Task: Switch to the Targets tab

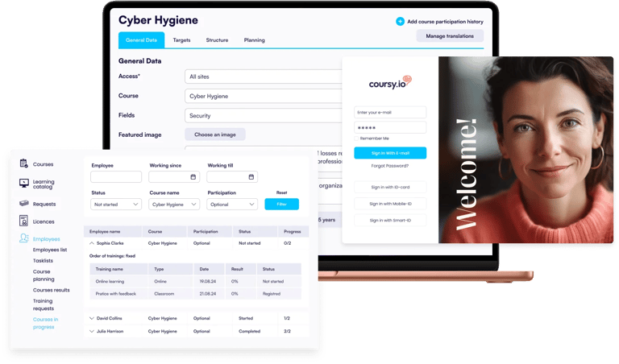Action: click(x=181, y=39)
